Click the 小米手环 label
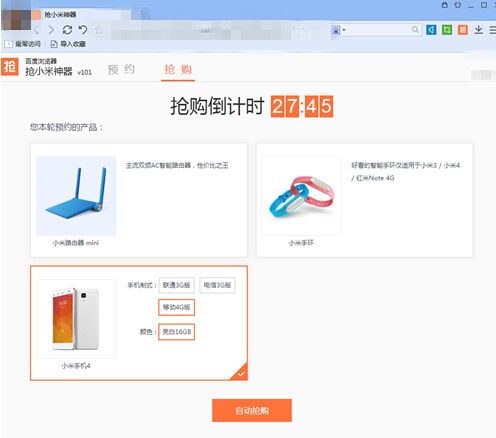This screenshot has height=438, width=496. pos(301,243)
